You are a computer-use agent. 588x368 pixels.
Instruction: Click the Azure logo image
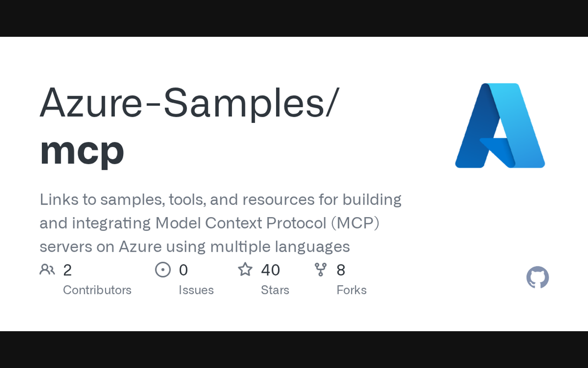500,126
